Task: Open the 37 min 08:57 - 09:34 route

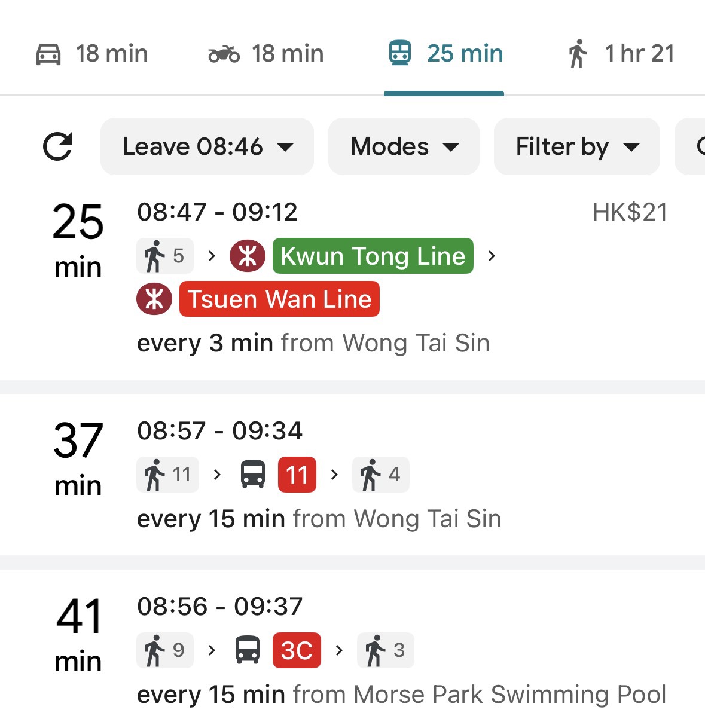Action: point(352,475)
